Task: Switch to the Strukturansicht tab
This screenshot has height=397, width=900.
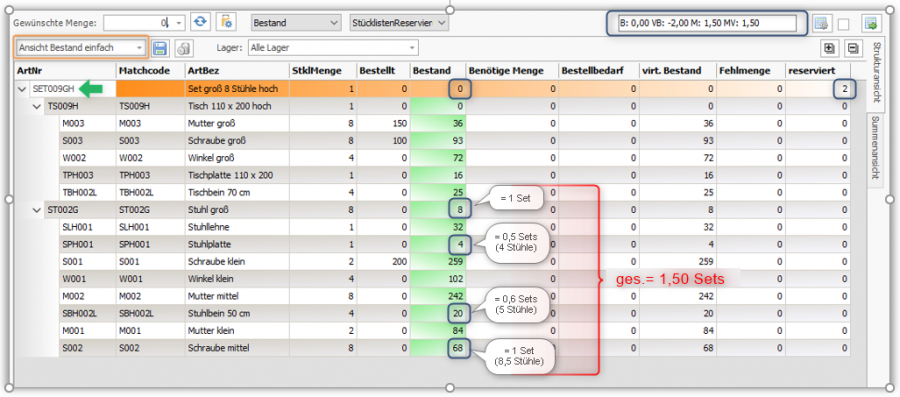Action: point(875,72)
